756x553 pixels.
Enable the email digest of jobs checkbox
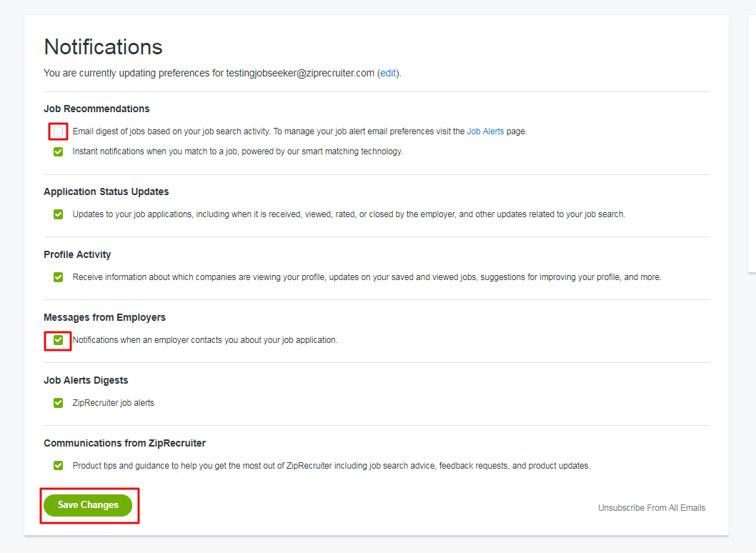point(58,131)
